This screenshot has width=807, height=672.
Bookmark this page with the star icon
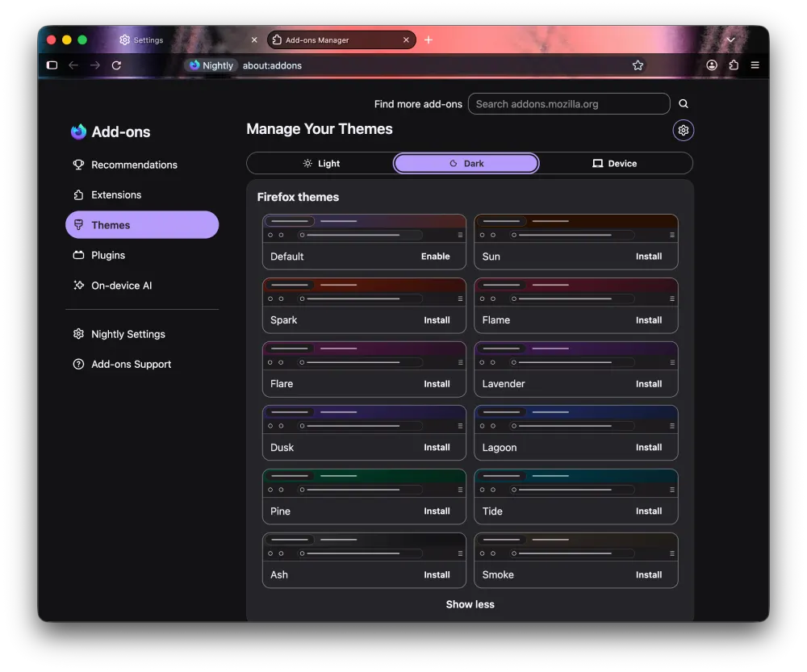[x=638, y=65]
